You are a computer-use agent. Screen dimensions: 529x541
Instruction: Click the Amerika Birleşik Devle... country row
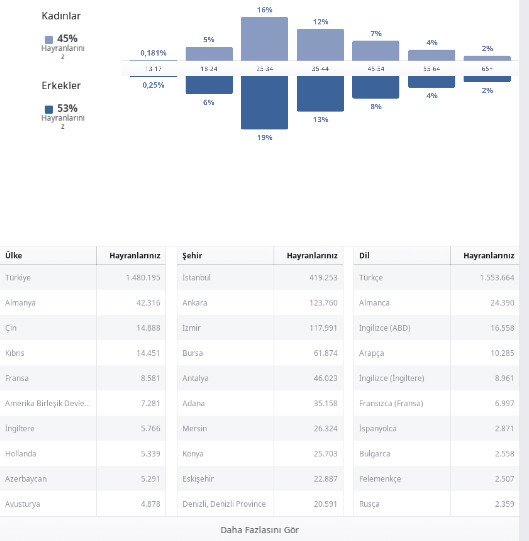83,403
